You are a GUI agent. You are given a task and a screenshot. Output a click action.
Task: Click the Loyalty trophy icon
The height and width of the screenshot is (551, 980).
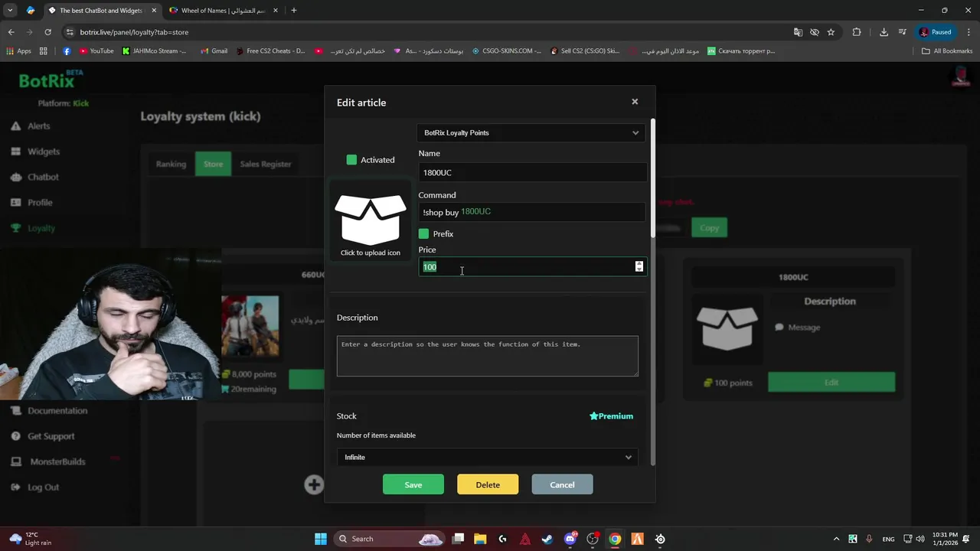pos(15,228)
